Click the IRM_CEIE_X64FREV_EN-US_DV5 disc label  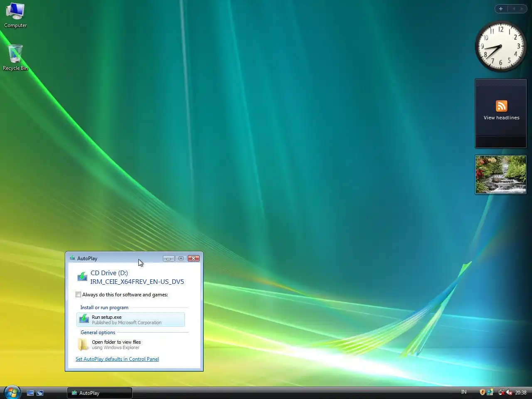137,281
